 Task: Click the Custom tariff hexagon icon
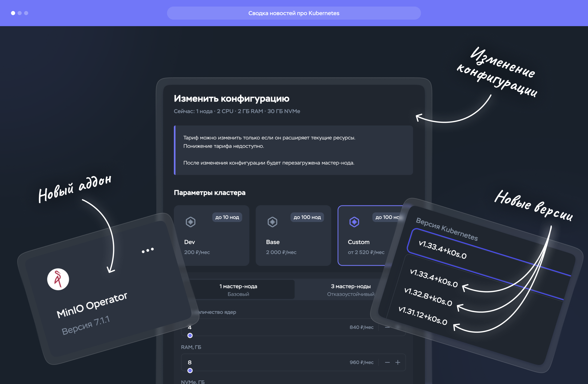coord(354,222)
